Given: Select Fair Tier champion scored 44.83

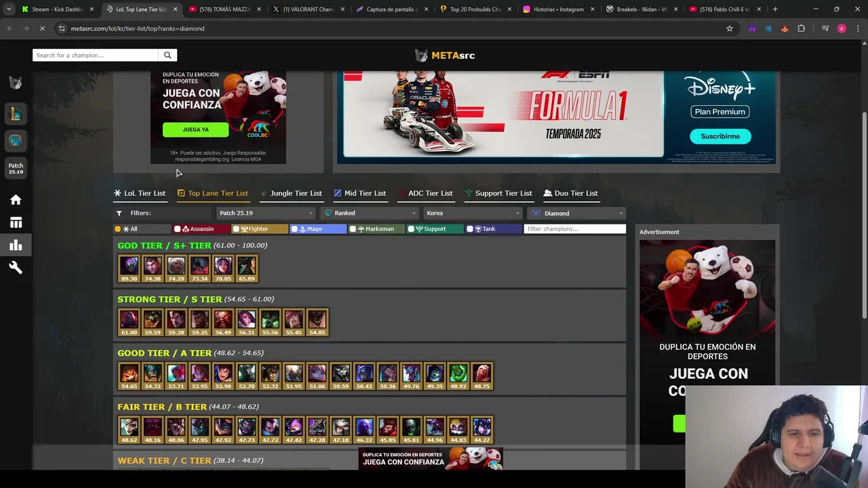Looking at the screenshot, I should [x=458, y=430].
